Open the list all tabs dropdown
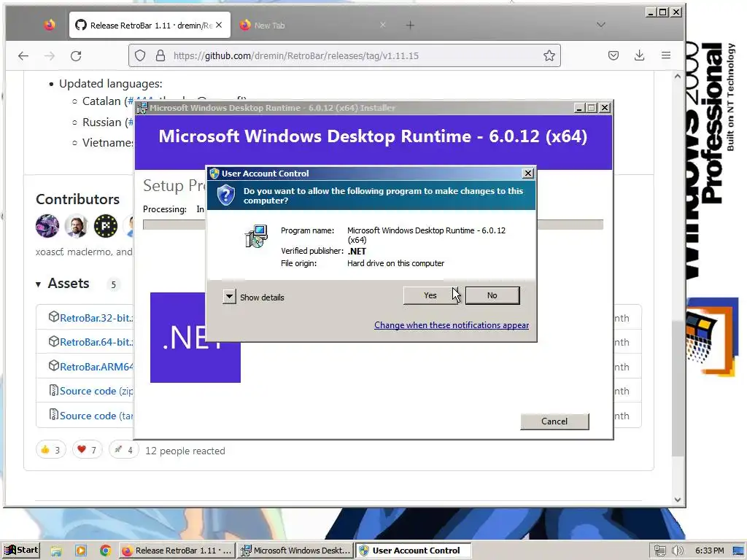The width and height of the screenshot is (747, 560). 601,25
